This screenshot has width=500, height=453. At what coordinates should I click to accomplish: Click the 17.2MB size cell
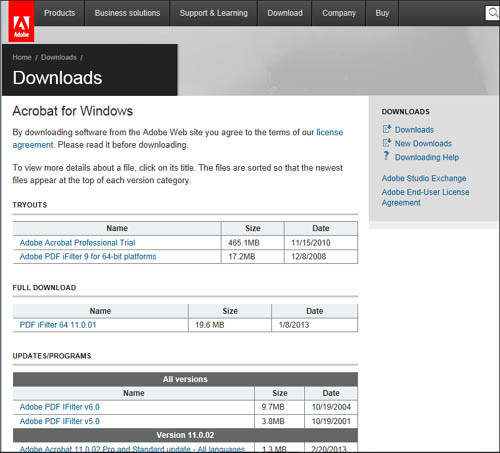253,256
